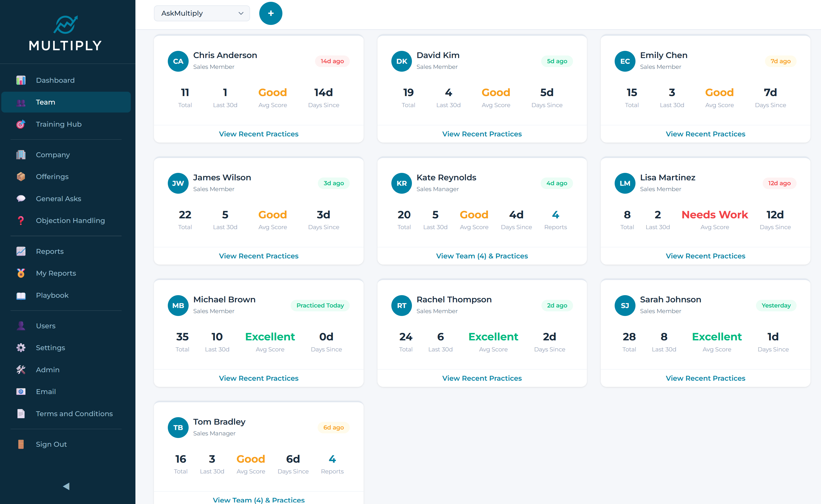
Task: Select the Training Hub target icon
Action: click(x=21, y=124)
